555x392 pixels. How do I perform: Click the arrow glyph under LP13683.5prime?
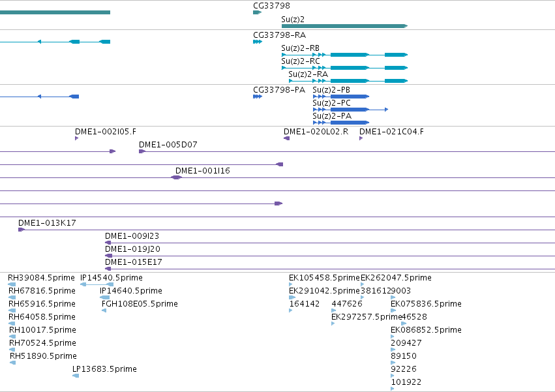pyautogui.click(x=76, y=376)
